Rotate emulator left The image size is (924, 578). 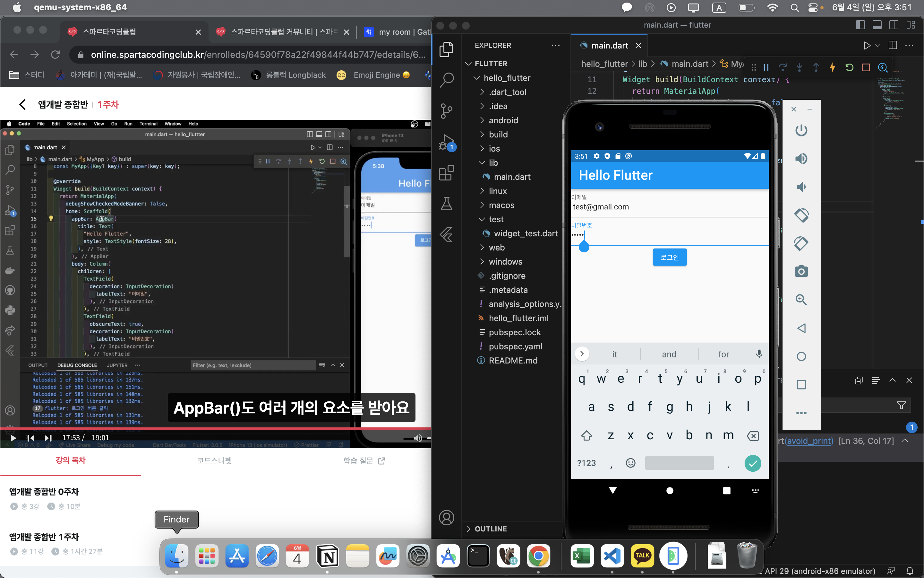click(x=801, y=215)
